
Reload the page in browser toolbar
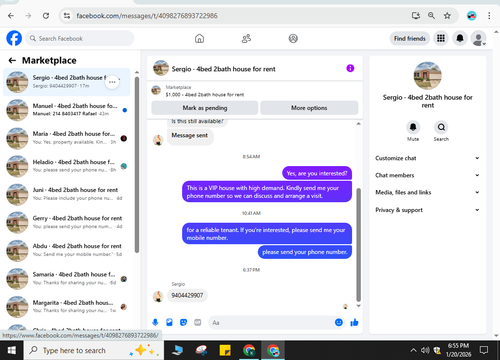46,16
